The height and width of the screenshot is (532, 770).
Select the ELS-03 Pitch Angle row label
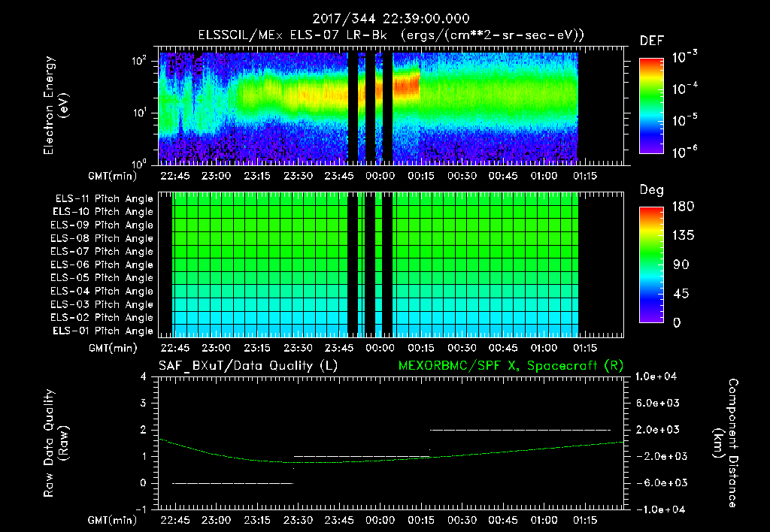click(x=102, y=304)
